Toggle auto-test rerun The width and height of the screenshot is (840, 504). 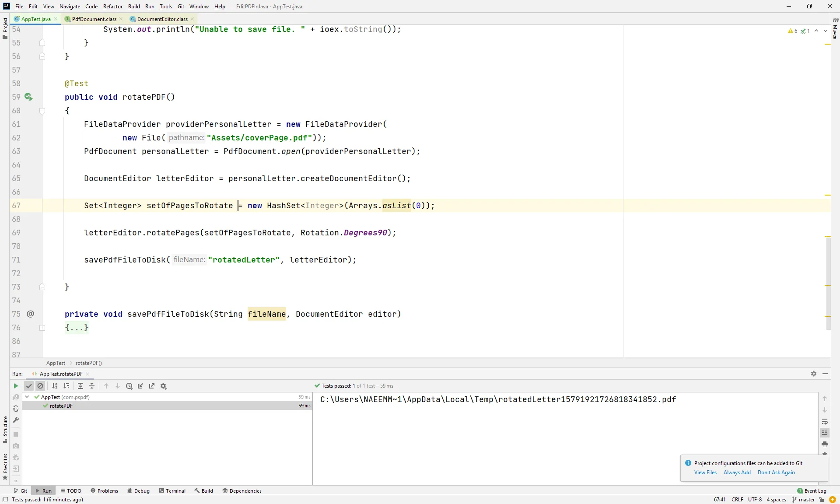16,409
